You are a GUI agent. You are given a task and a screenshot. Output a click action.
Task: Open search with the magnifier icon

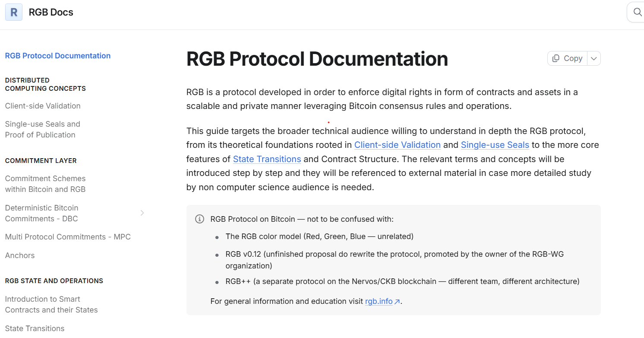coord(638,12)
